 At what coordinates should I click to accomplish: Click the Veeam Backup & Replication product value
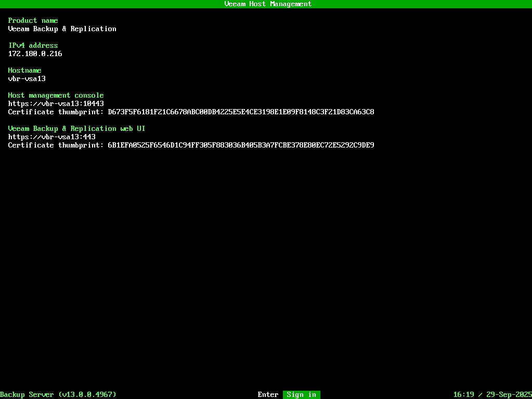tap(62, 29)
